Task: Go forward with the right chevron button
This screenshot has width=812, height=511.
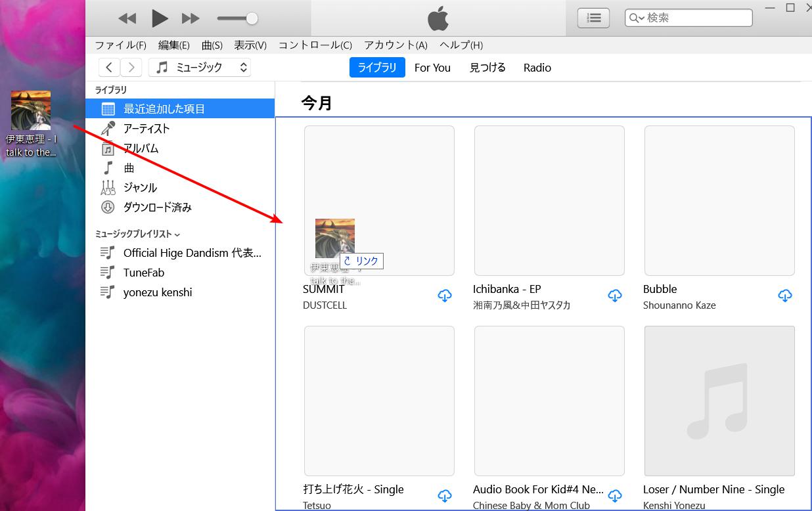Action: tap(131, 67)
